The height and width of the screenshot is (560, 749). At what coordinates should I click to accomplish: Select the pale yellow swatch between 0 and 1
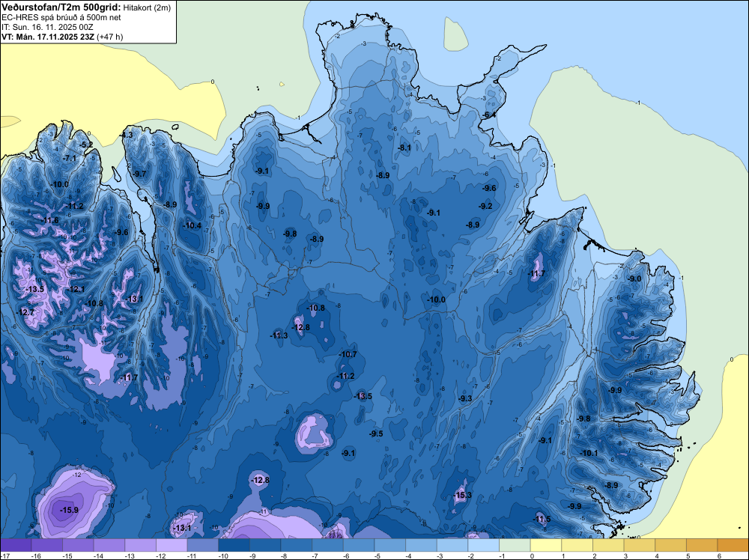coord(546,545)
